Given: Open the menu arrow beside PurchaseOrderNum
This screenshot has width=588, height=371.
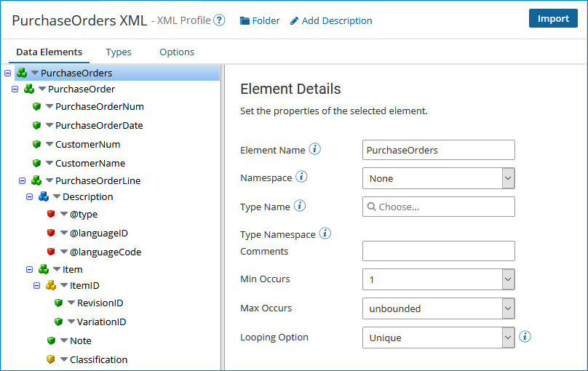Looking at the screenshot, I should pos(49,106).
